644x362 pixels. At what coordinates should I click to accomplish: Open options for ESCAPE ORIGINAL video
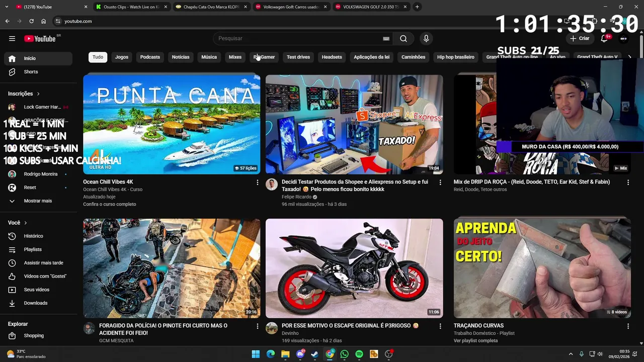tap(440, 326)
